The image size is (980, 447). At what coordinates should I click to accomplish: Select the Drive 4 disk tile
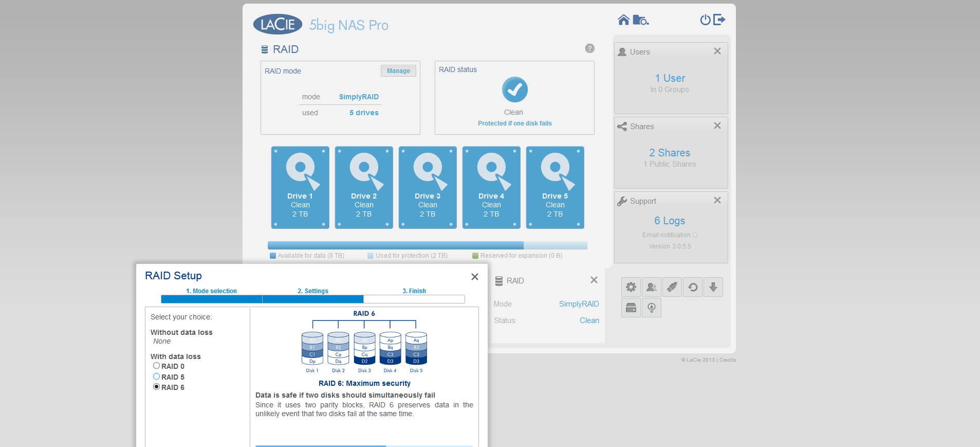point(491,188)
